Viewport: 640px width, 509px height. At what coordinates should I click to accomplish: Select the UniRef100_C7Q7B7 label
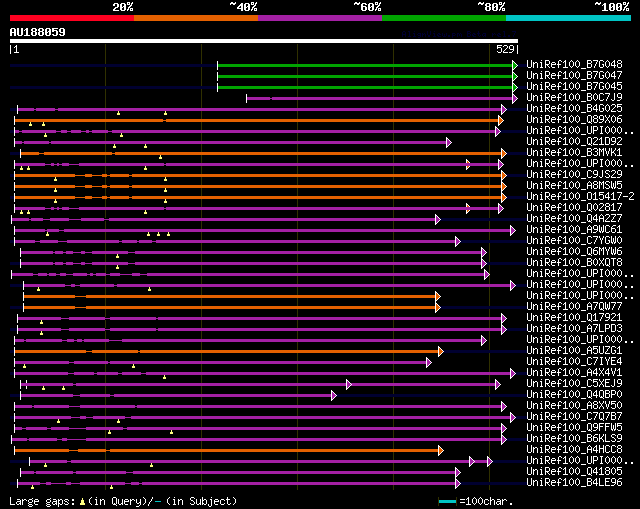[574, 417]
